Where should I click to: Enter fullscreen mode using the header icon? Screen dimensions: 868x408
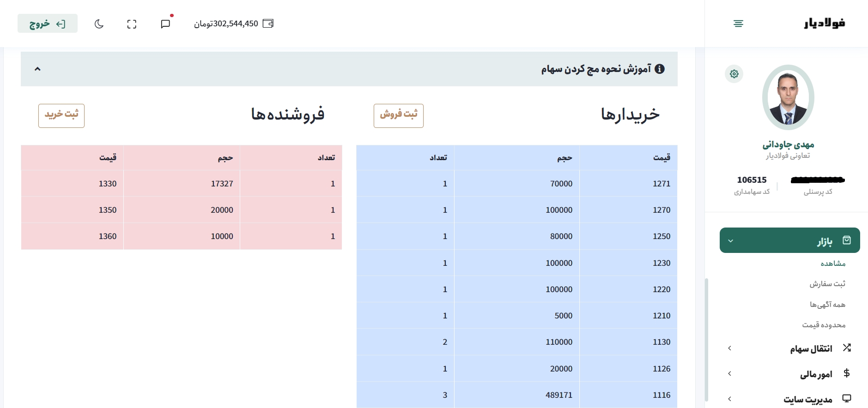132,24
